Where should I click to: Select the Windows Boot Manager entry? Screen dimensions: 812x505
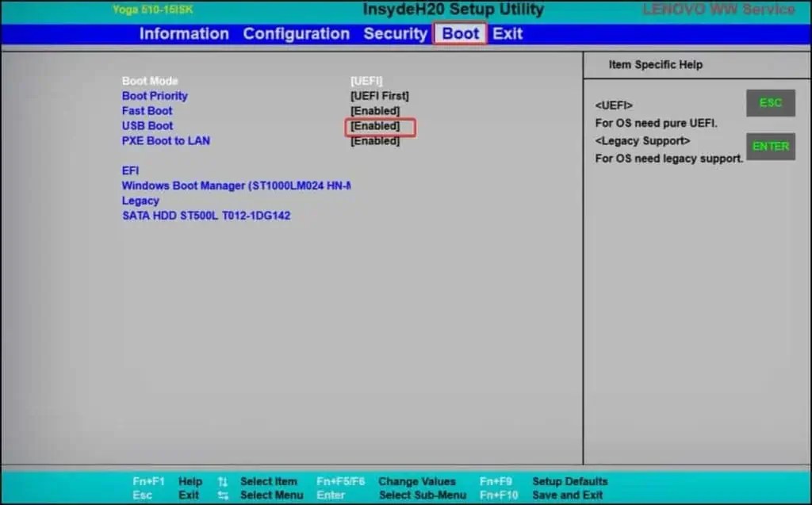236,186
